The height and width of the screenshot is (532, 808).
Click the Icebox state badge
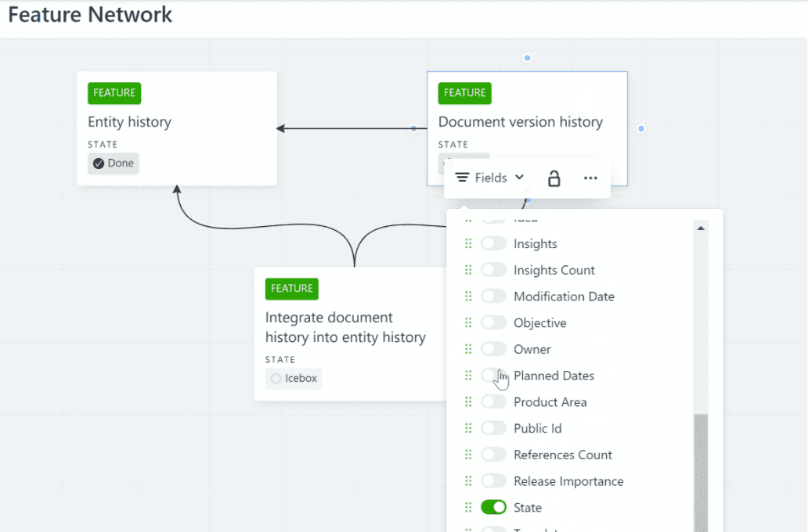294,379
